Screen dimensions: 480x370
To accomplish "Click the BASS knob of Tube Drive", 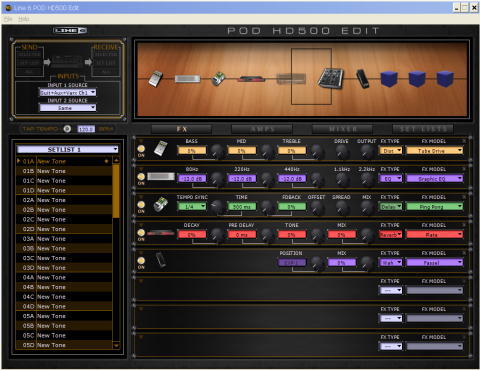I will (217, 151).
